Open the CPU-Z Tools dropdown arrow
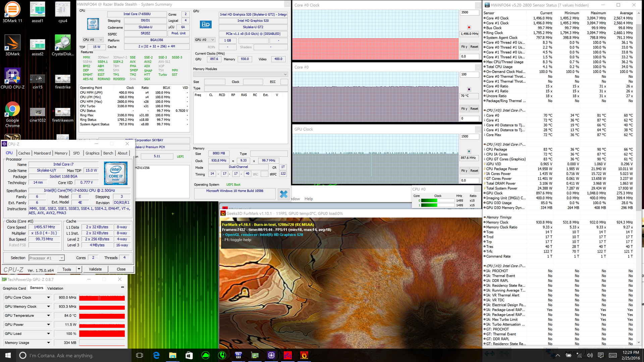 (x=79, y=269)
